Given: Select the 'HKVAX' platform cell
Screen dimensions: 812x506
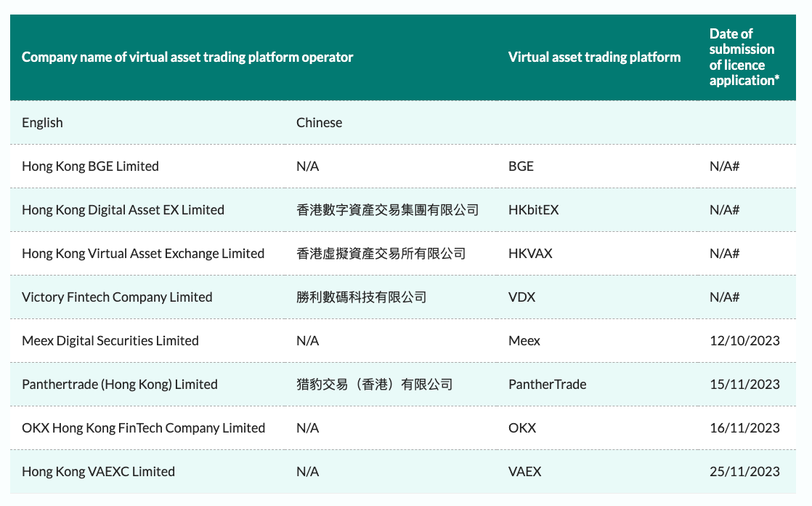Looking at the screenshot, I should coord(530,254).
